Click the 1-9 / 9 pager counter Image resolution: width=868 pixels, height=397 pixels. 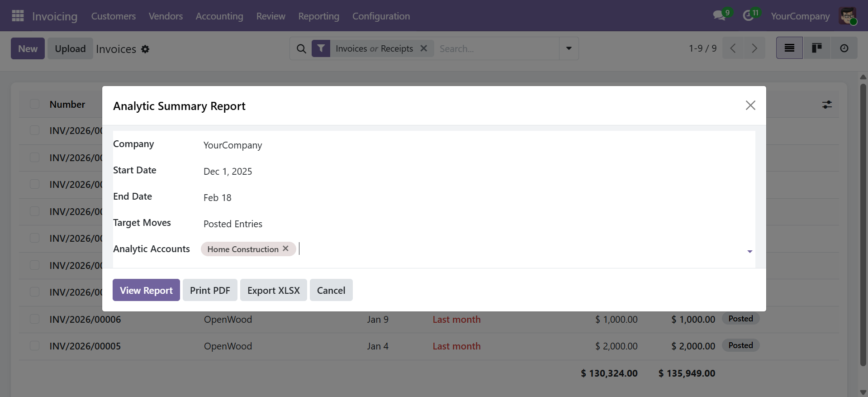[702, 48]
